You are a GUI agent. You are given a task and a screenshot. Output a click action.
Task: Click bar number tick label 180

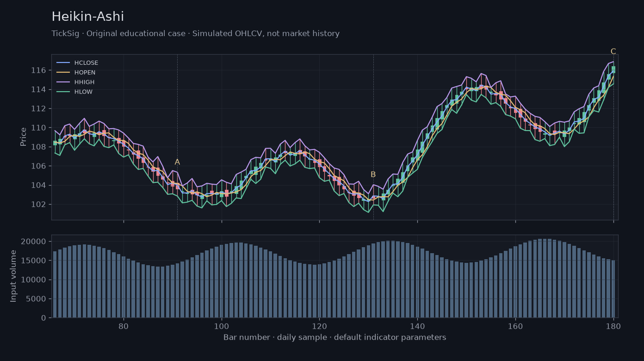coord(613,325)
